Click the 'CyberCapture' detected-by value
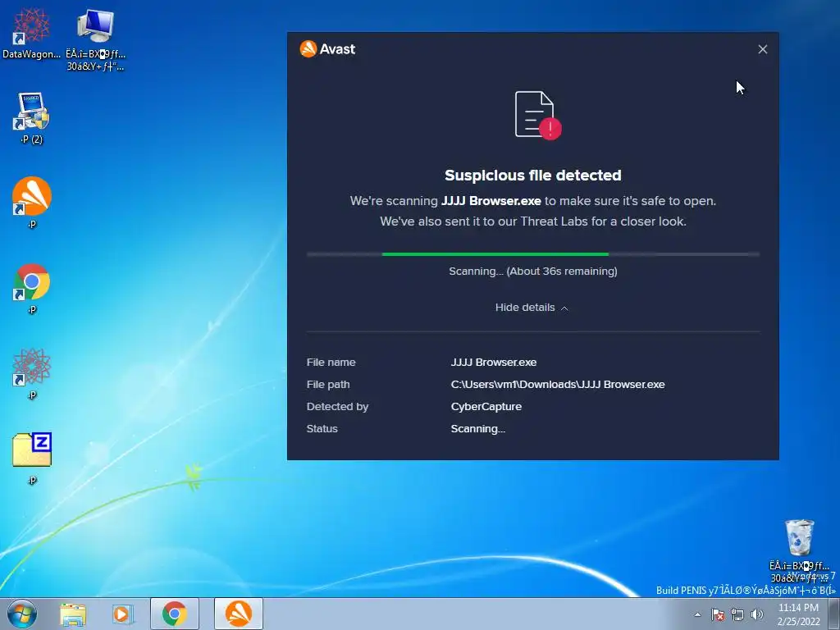Viewport: 840px width, 630px height. (x=486, y=407)
